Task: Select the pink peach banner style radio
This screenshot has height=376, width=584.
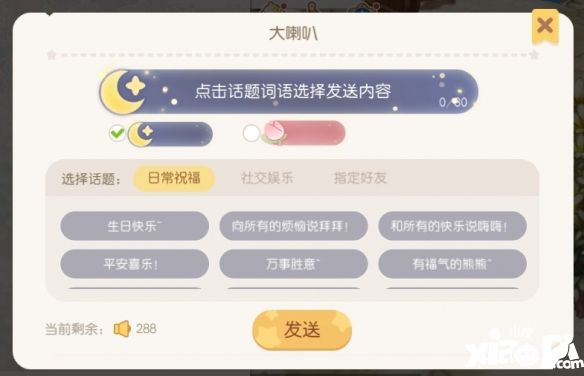Action: click(251, 133)
